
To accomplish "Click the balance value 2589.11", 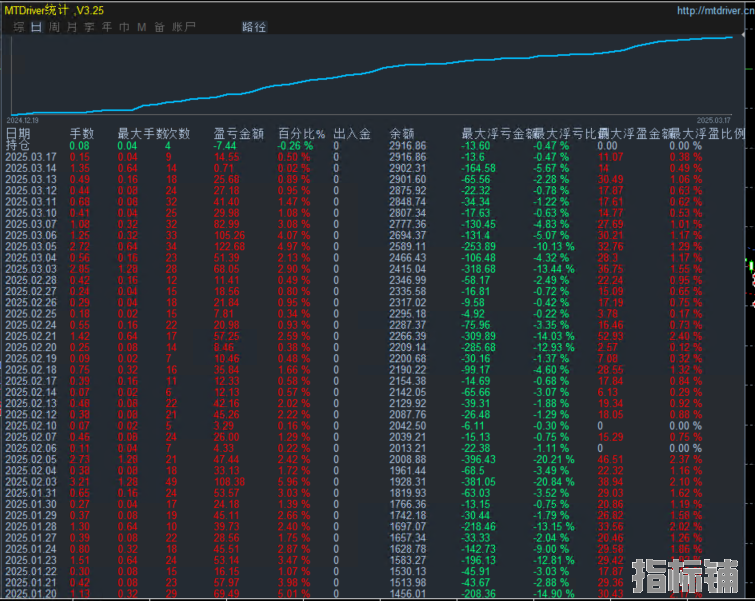I will coord(407,247).
